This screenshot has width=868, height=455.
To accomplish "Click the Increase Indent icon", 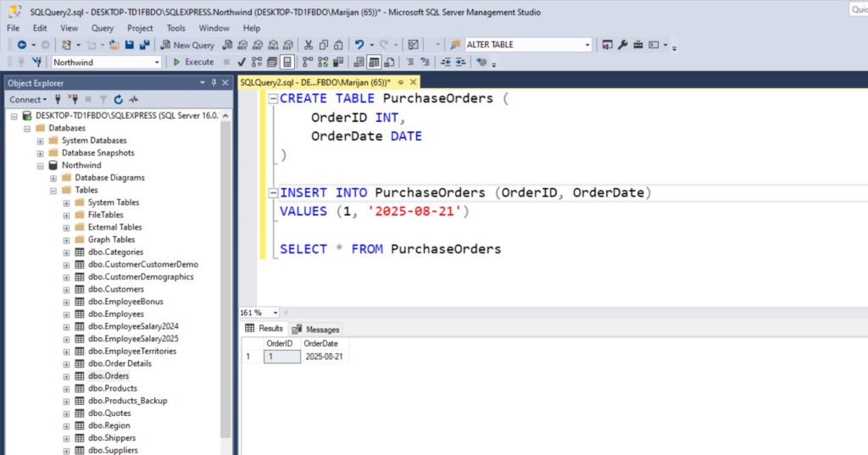I will click(x=460, y=62).
